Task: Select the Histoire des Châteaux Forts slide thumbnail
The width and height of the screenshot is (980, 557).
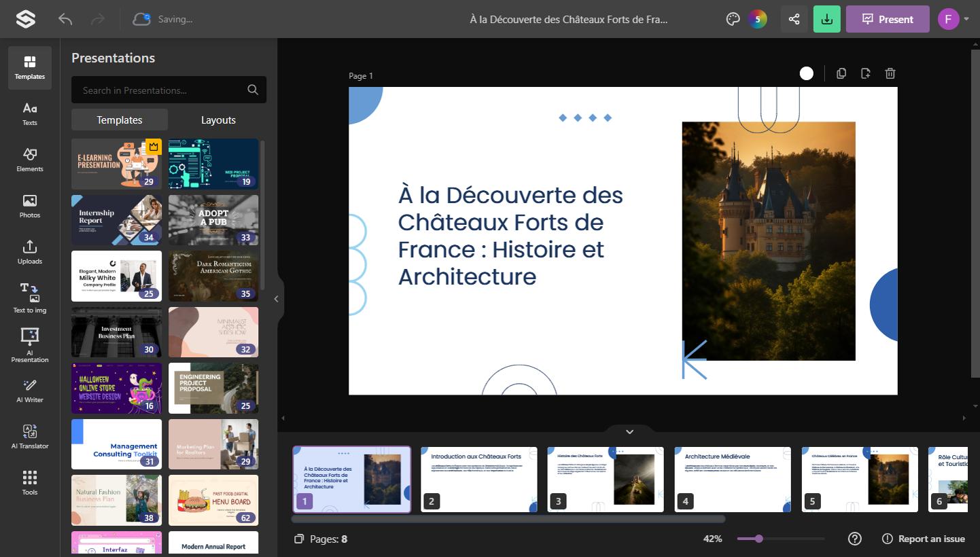Action: [606, 480]
